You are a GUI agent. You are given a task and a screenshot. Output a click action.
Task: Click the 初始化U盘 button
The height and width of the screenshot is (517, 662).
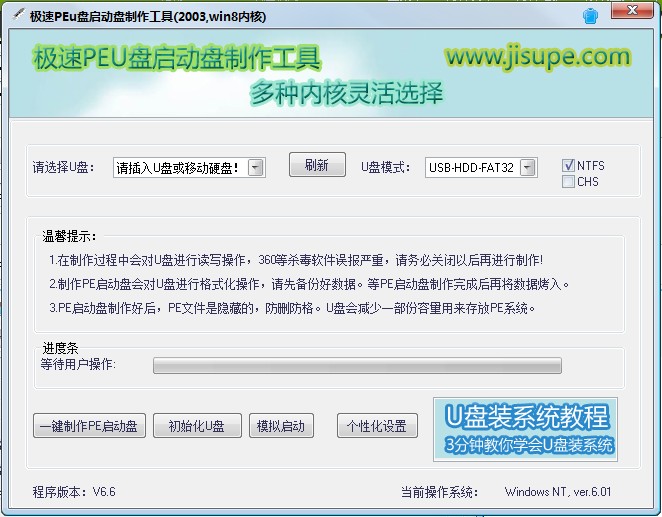pos(197,425)
